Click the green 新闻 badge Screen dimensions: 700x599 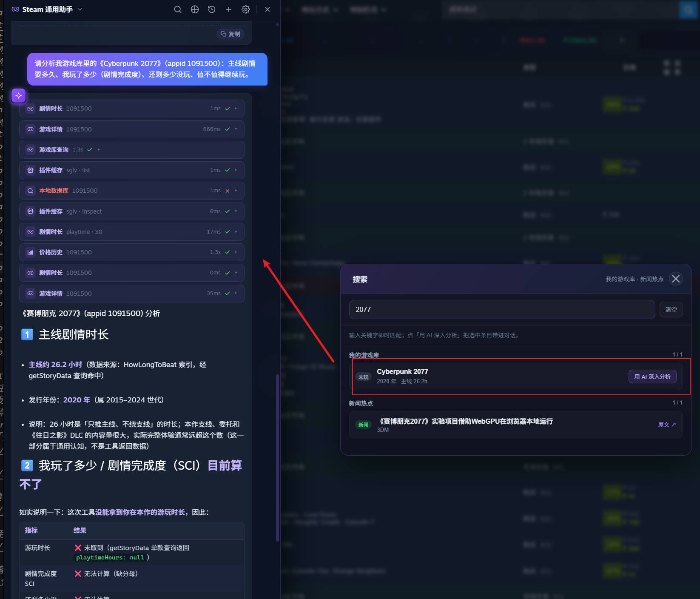[x=363, y=425]
